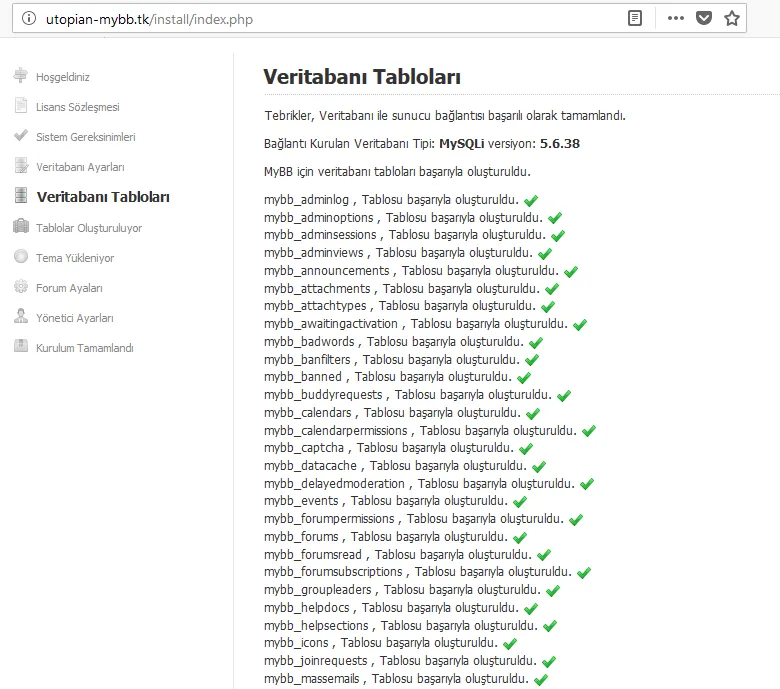Click green checkmark next to mybb_delayedmoderation

[x=586, y=484]
